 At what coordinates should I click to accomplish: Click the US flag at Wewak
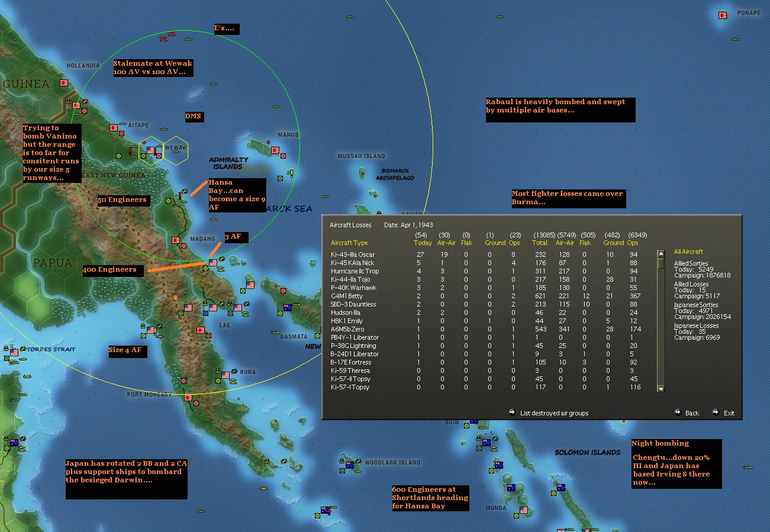151,150
